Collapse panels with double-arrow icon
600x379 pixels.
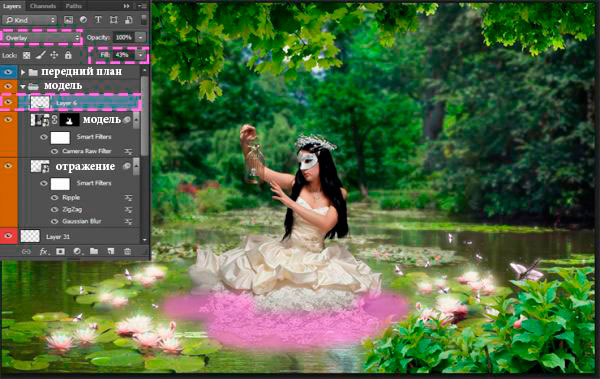126,6
